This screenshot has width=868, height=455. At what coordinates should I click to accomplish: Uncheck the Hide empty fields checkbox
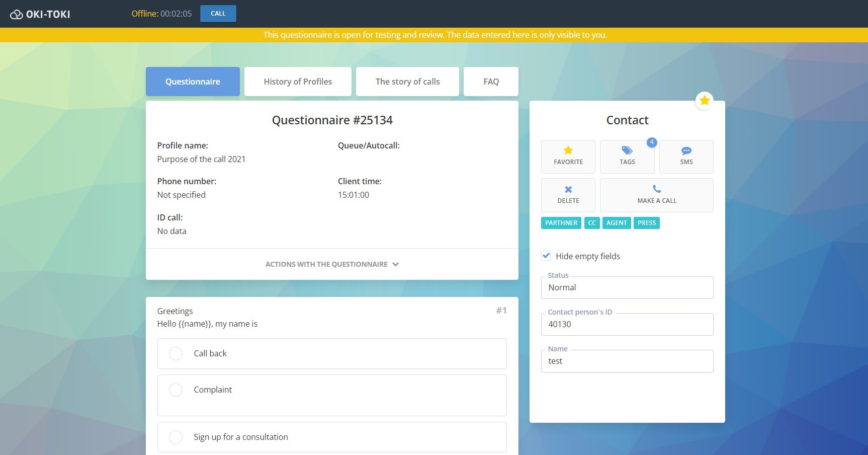coord(546,256)
